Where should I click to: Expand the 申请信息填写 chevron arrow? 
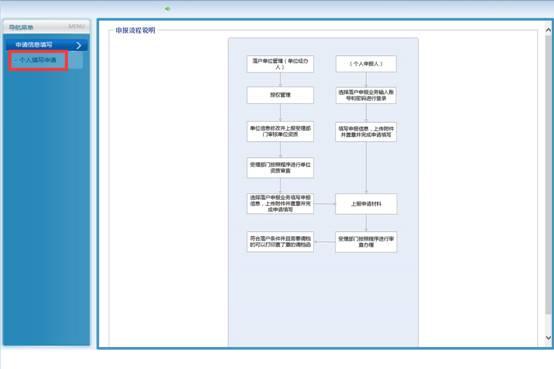pyautogui.click(x=78, y=45)
